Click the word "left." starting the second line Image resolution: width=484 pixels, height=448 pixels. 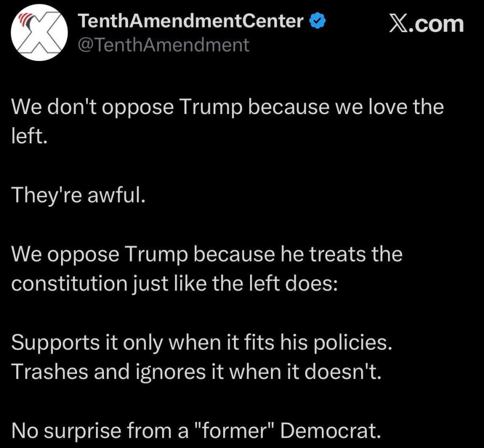click(29, 136)
